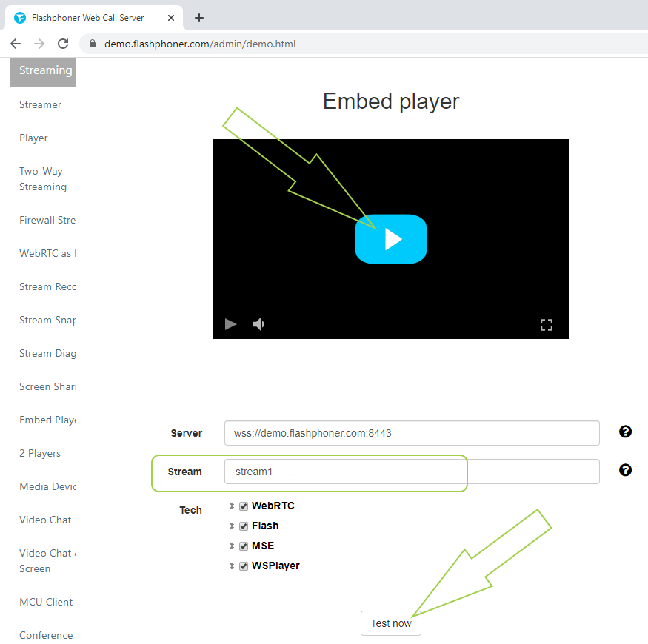Viewport: 648px width, 644px height.
Task: Click the MSE reorder arrows handle
Action: (232, 546)
